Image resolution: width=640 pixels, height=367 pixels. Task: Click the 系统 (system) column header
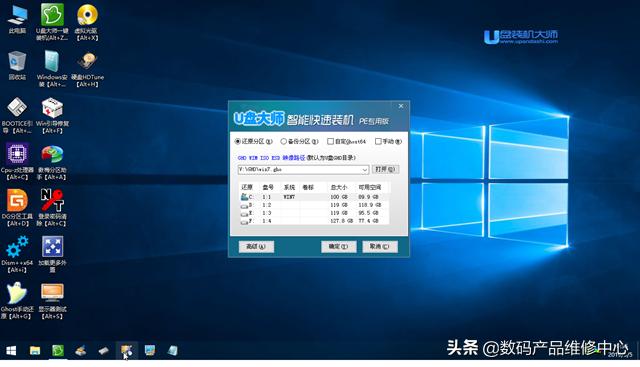(289, 187)
